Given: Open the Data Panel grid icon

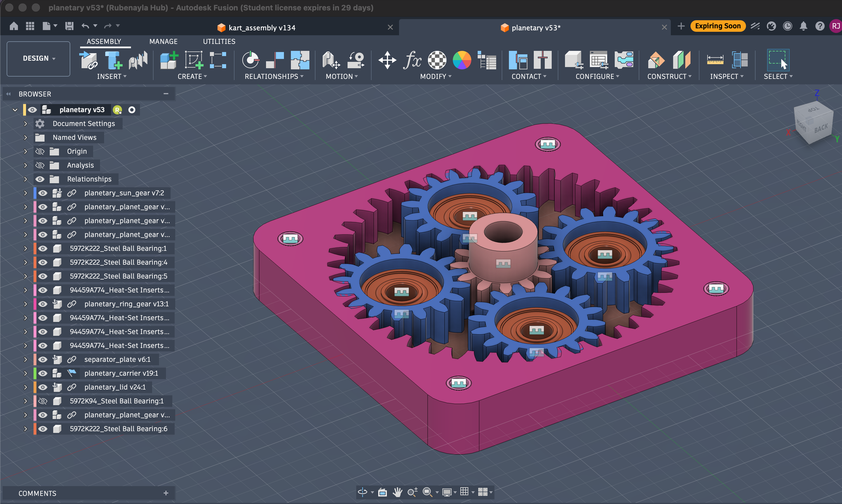Looking at the screenshot, I should point(30,26).
